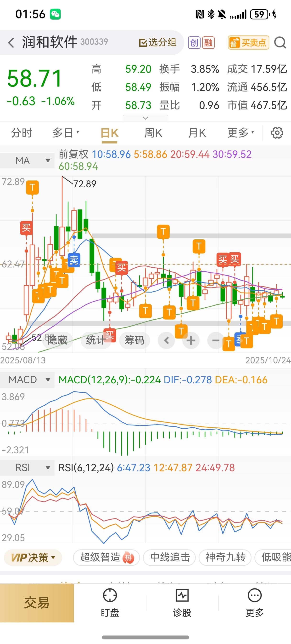Open the bottom bar 更多 menu

(x=255, y=603)
